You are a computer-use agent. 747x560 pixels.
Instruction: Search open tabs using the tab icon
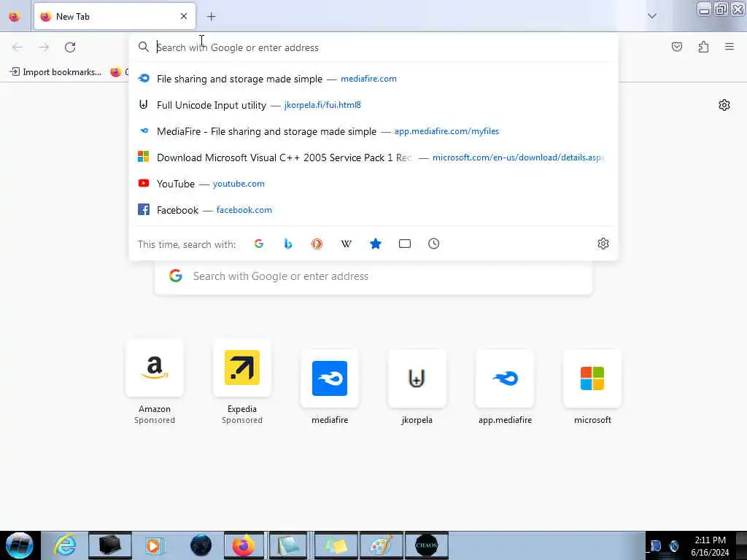coord(404,244)
